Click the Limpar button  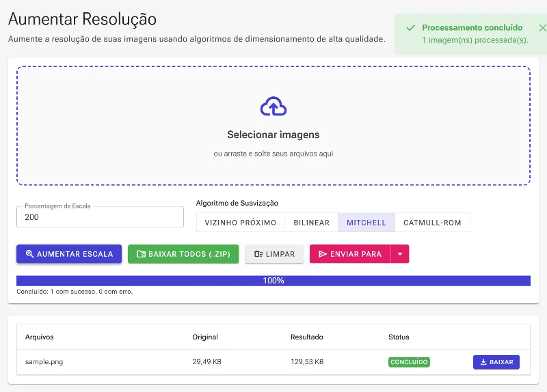[x=274, y=254]
